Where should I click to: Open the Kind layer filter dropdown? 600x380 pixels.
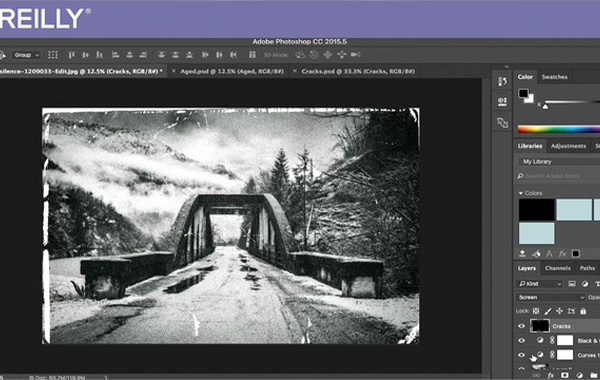click(540, 284)
